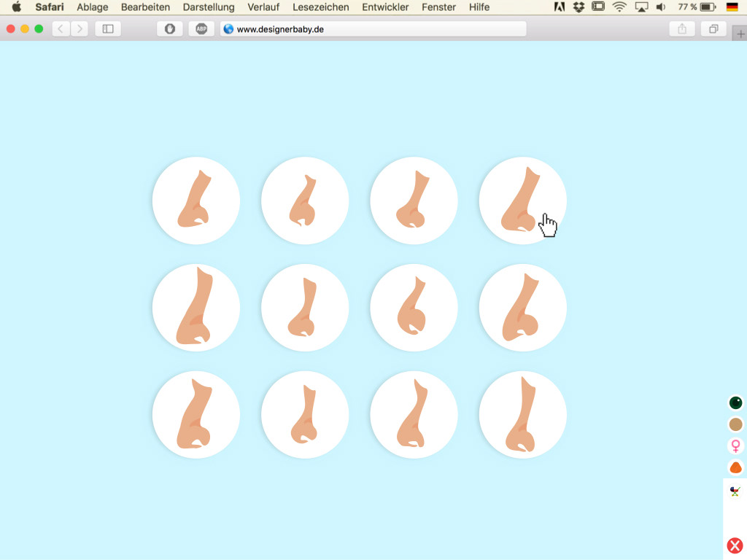Go forward with Safari's forward arrow
The height and width of the screenshot is (560, 747).
point(80,29)
